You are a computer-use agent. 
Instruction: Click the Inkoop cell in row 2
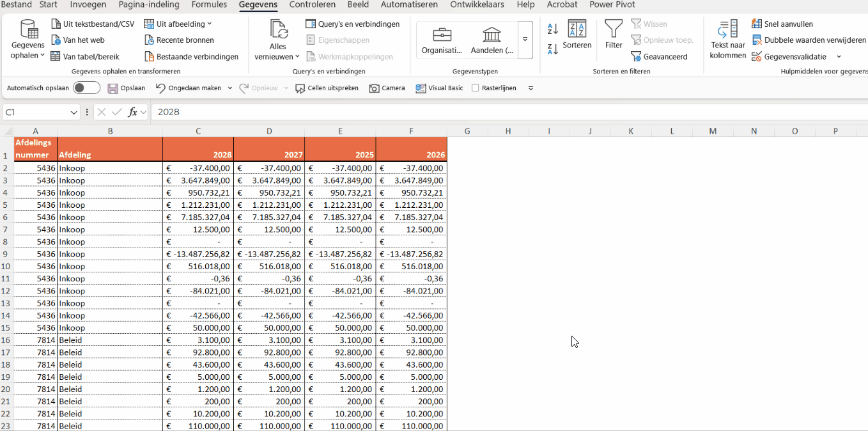pos(110,168)
